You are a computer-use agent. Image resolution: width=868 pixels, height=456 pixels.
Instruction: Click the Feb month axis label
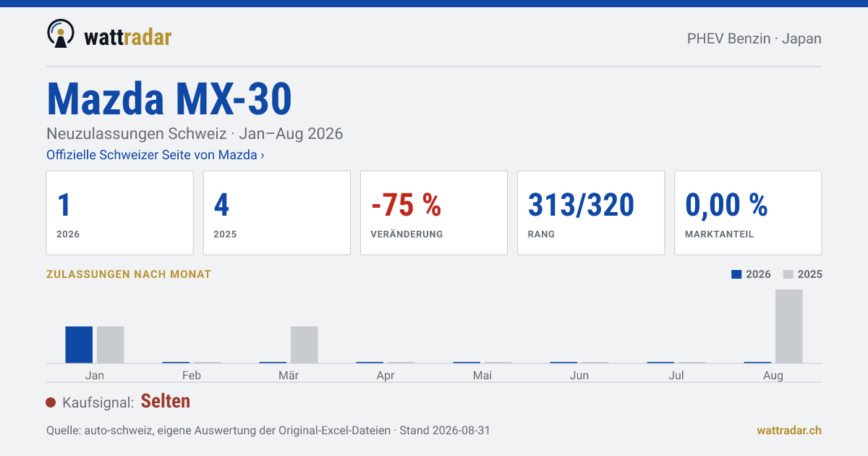pyautogui.click(x=192, y=375)
